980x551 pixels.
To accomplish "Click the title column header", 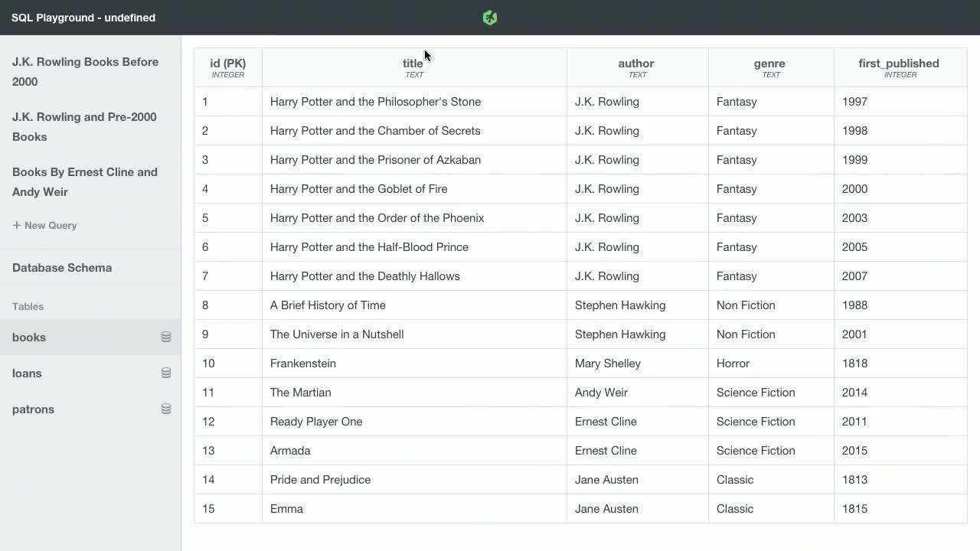I will [x=414, y=67].
